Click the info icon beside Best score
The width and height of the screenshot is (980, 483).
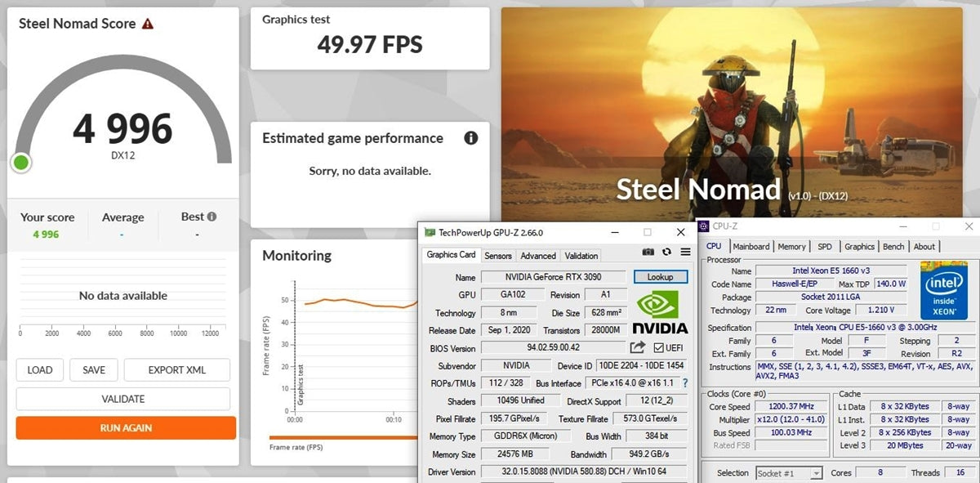212,217
